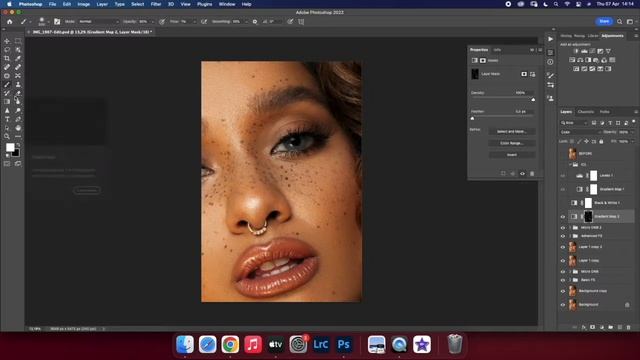This screenshot has height=360, width=640.
Task: Click the Select and Mask button
Action: point(512,131)
